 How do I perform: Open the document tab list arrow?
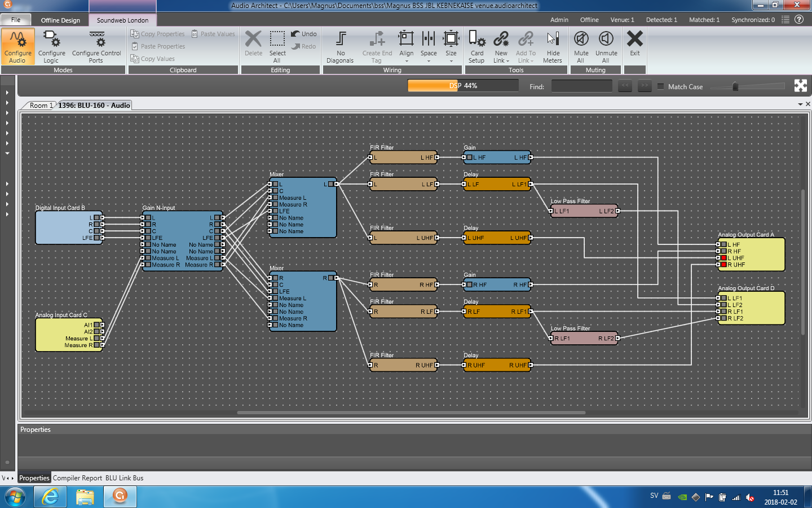click(800, 104)
